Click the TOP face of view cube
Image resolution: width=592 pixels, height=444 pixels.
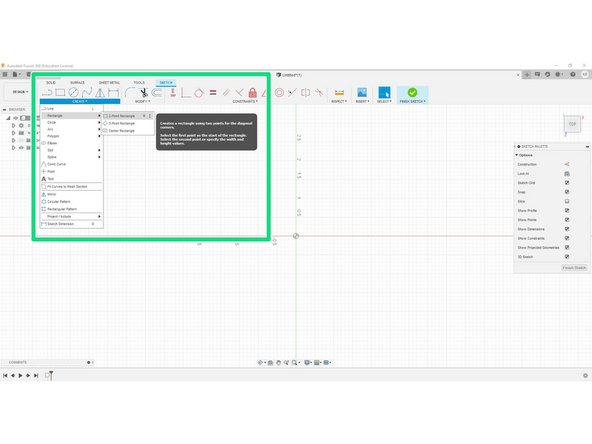click(x=572, y=124)
